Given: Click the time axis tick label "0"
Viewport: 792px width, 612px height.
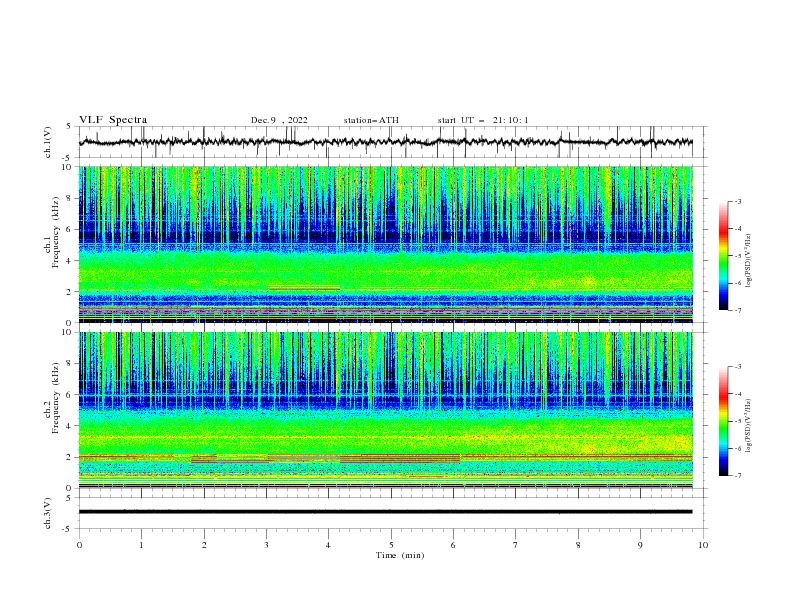Looking at the screenshot, I should tap(79, 545).
